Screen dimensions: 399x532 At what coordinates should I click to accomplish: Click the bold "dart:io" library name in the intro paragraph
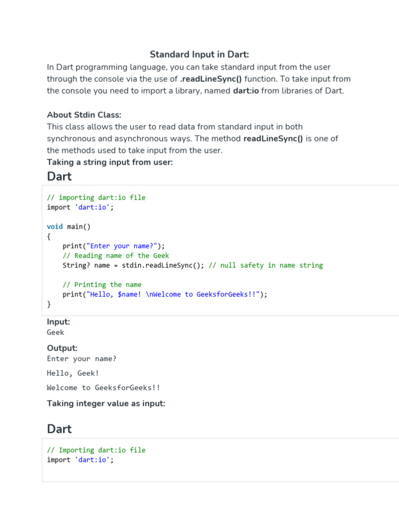(x=246, y=91)
